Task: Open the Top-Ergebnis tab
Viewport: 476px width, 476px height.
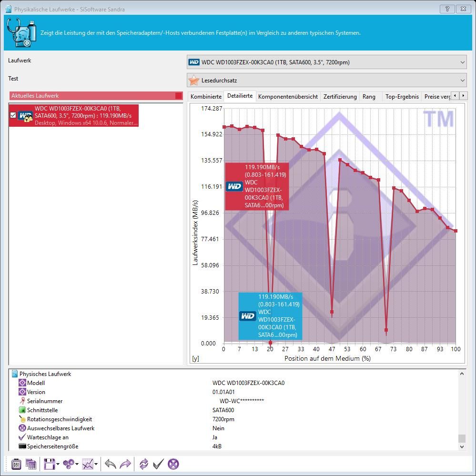Action: point(402,97)
